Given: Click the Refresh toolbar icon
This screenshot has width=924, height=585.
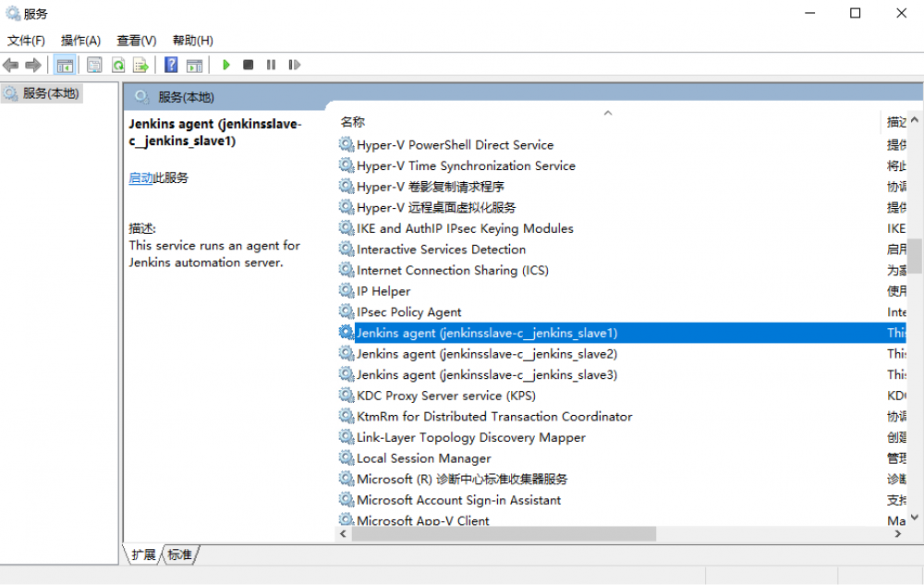Looking at the screenshot, I should click(118, 65).
